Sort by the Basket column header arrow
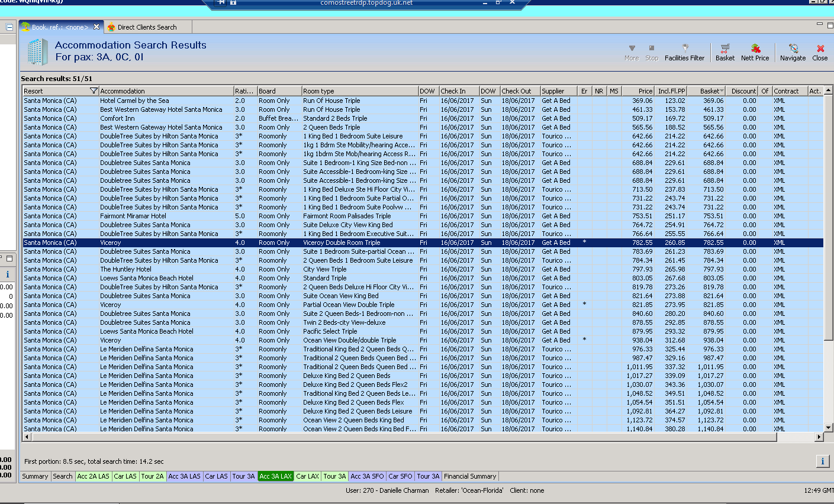834x504 pixels. (721, 91)
